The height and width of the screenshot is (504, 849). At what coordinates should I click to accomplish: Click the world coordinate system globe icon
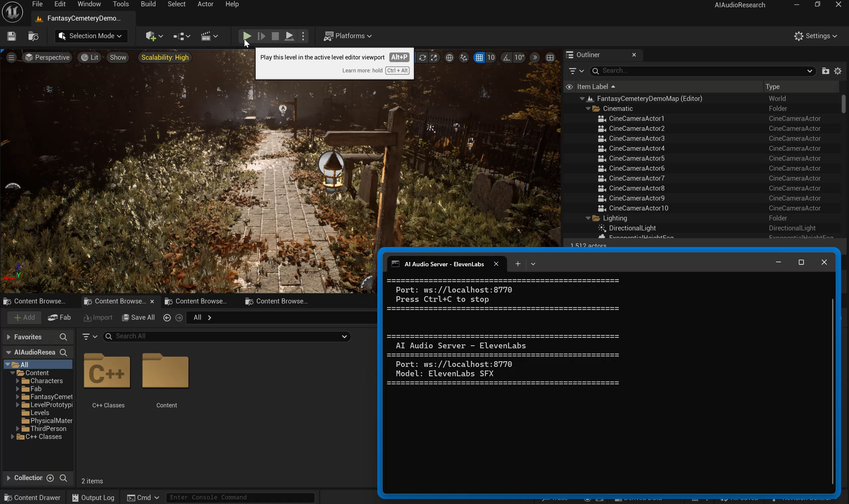[449, 58]
